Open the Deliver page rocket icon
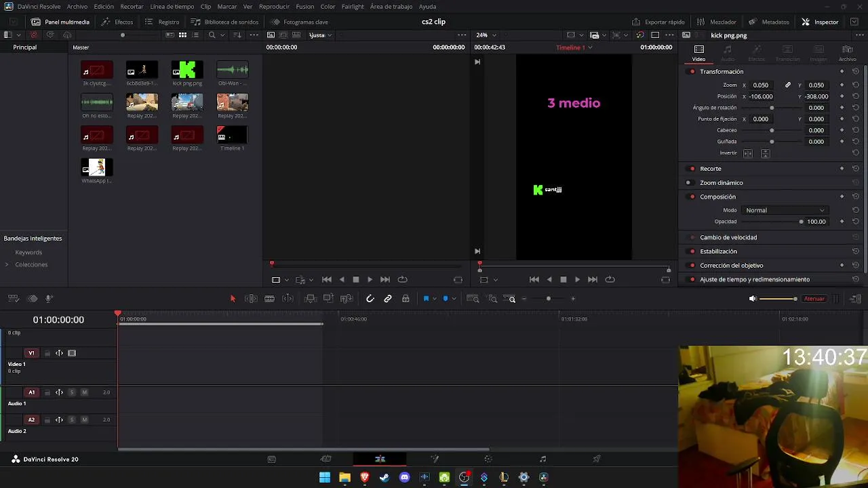Image resolution: width=868 pixels, height=488 pixels. pos(597,459)
